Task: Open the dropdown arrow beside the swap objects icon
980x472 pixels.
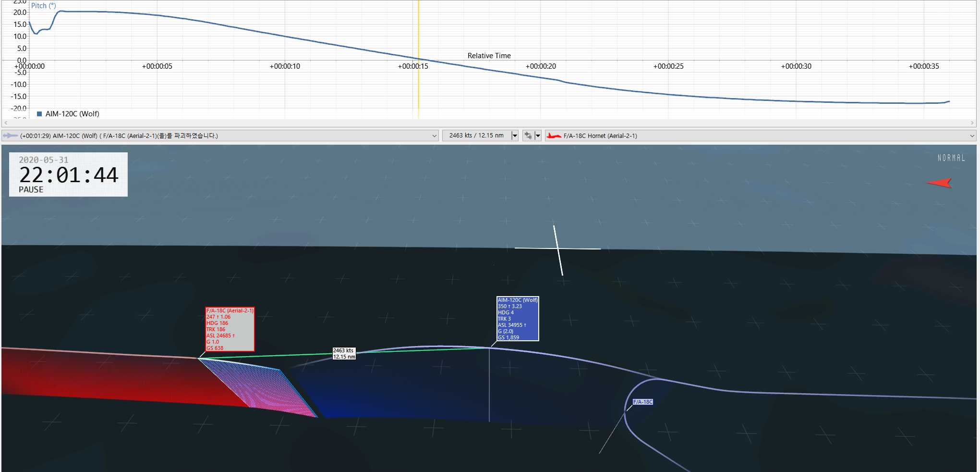Action: [538, 136]
